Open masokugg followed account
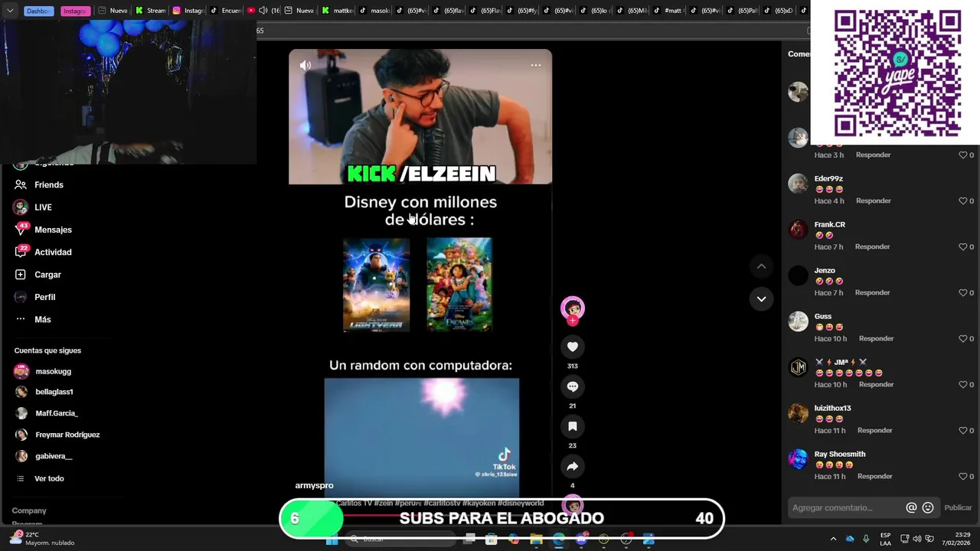 point(43,371)
